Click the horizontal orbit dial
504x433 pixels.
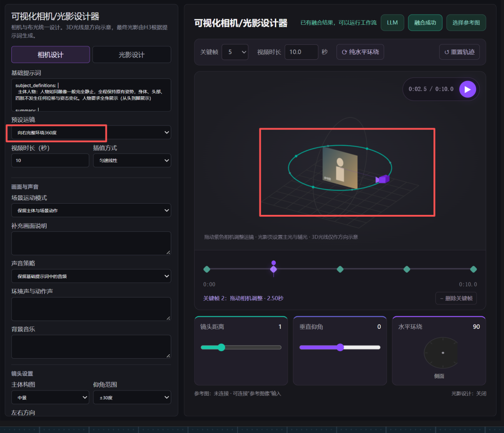point(441,353)
